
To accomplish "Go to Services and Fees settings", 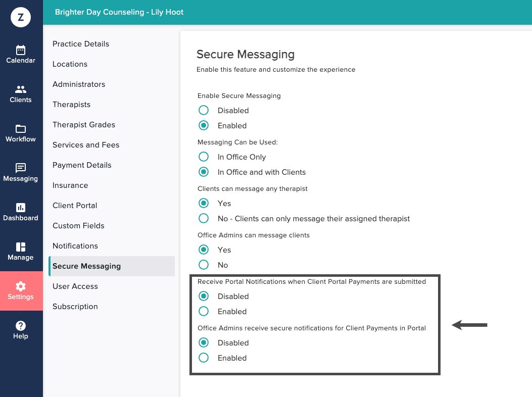I will coord(86,145).
